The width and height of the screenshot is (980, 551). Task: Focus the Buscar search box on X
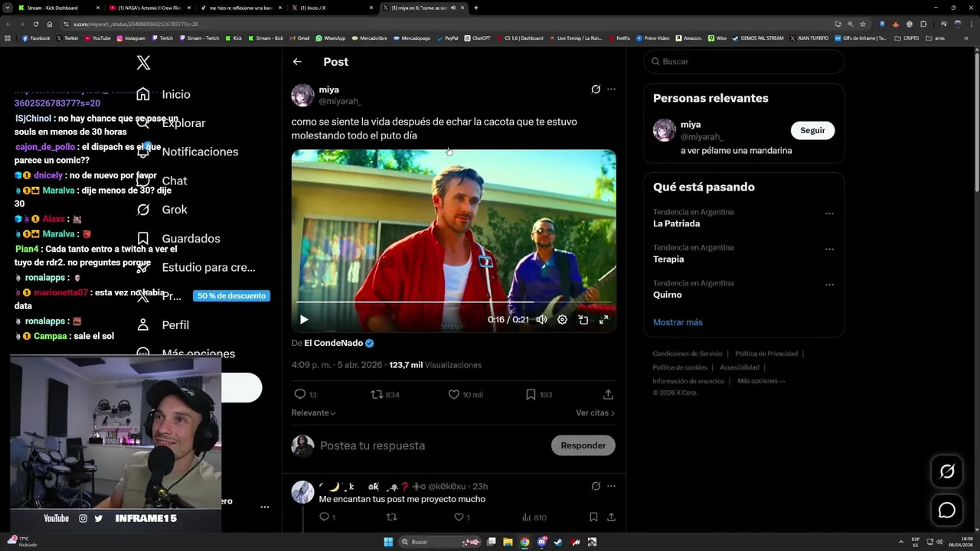pyautogui.click(x=743, y=61)
